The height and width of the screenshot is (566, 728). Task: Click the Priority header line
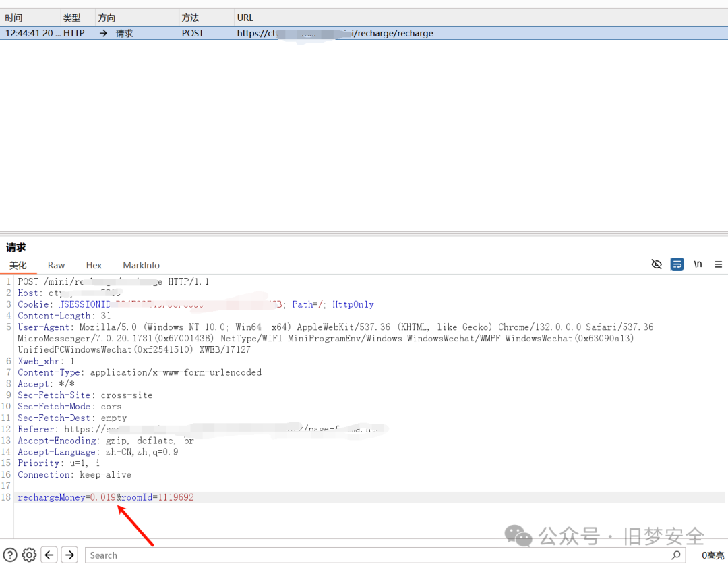59,463
